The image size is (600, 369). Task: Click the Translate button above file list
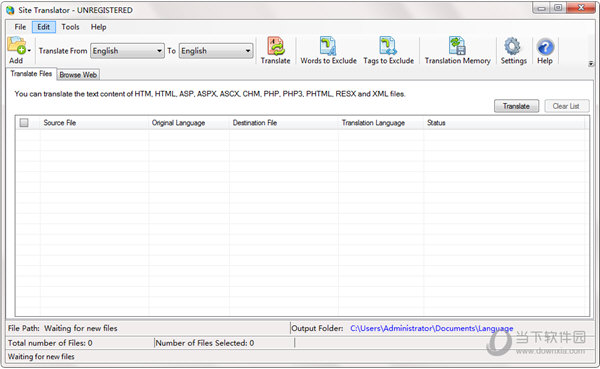click(x=516, y=106)
